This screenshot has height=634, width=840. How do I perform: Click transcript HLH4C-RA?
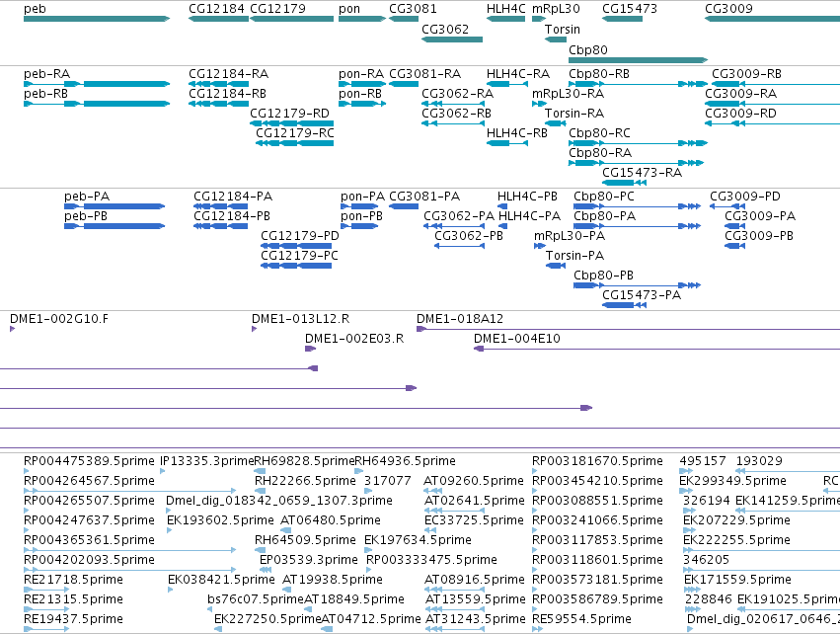518,73
